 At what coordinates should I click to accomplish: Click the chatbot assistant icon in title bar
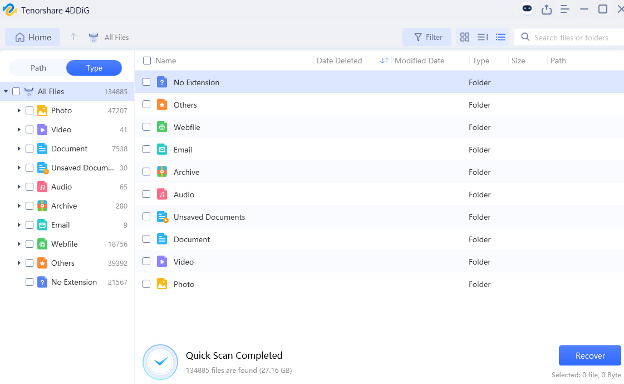click(x=527, y=9)
